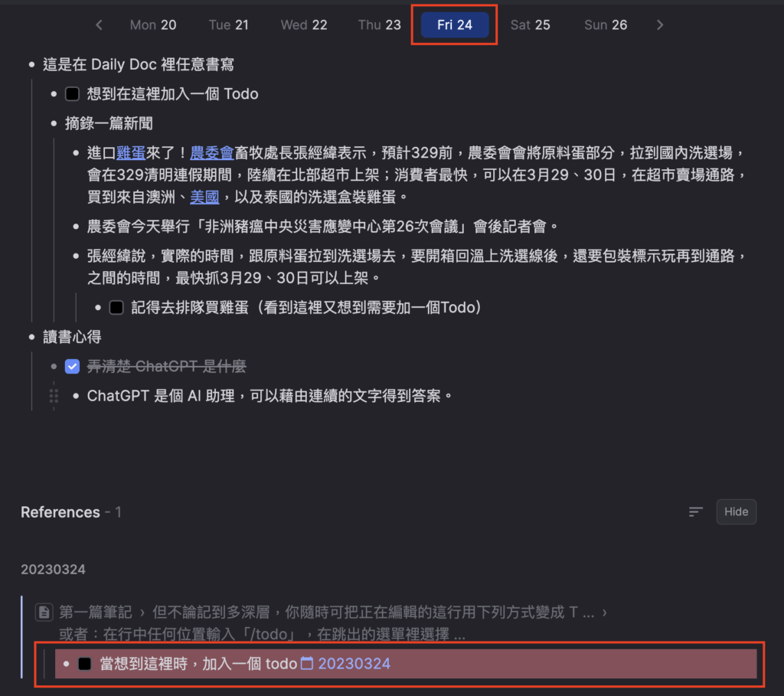The height and width of the screenshot is (696, 784).
Task: Check the 想到在這裡加入一個 Todo checkbox
Action: pos(72,94)
